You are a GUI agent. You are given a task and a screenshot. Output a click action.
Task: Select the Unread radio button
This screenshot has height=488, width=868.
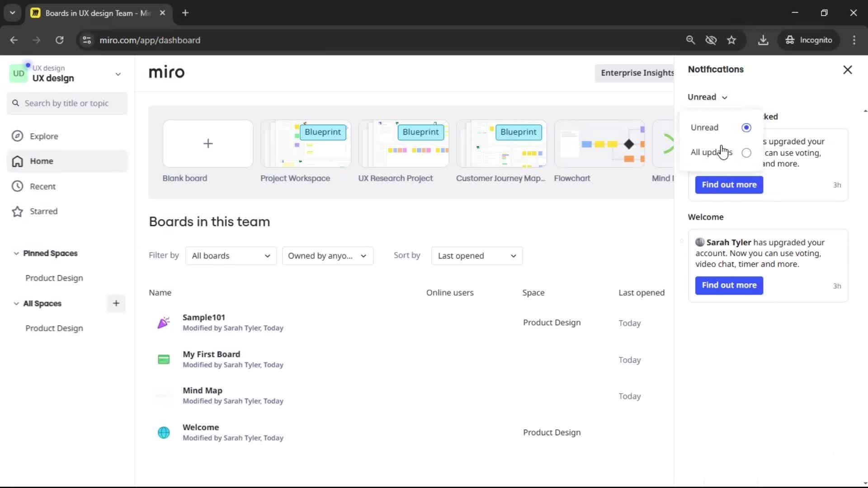click(x=746, y=128)
